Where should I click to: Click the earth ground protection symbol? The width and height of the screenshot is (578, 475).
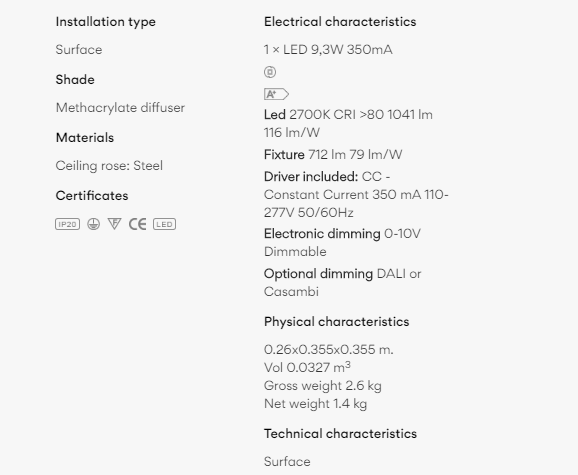pyautogui.click(x=94, y=224)
